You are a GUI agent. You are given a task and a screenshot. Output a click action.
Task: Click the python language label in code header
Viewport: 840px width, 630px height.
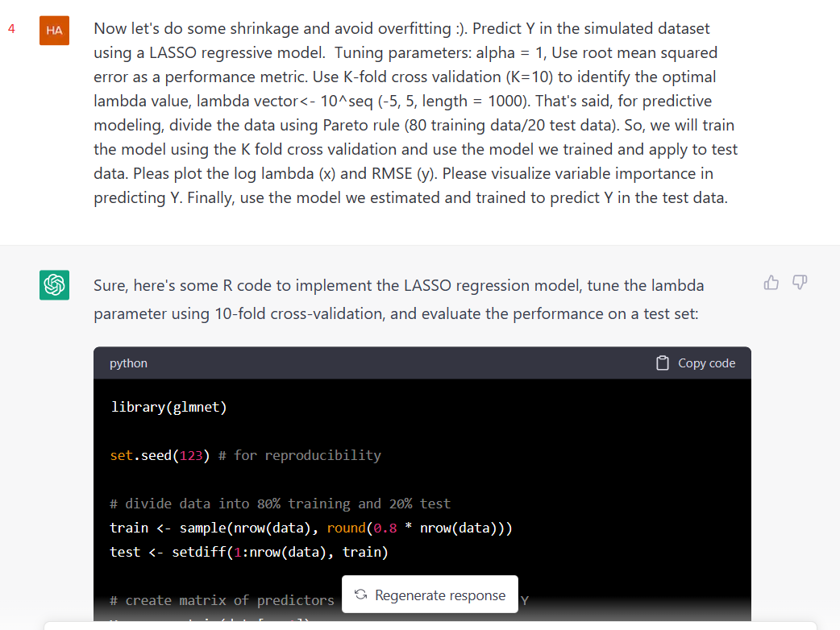click(128, 363)
